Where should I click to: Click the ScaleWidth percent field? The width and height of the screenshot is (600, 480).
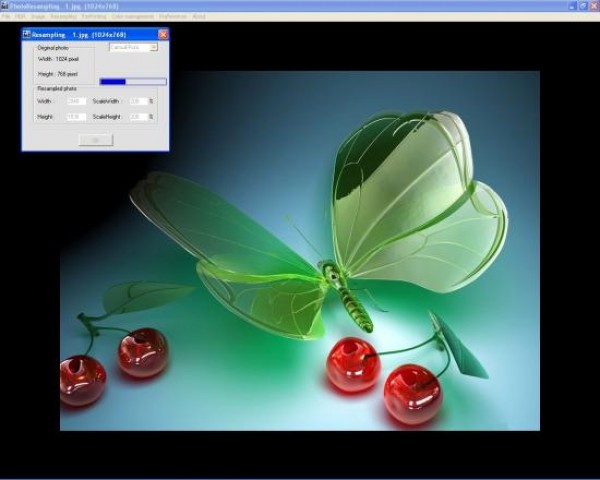(x=139, y=101)
